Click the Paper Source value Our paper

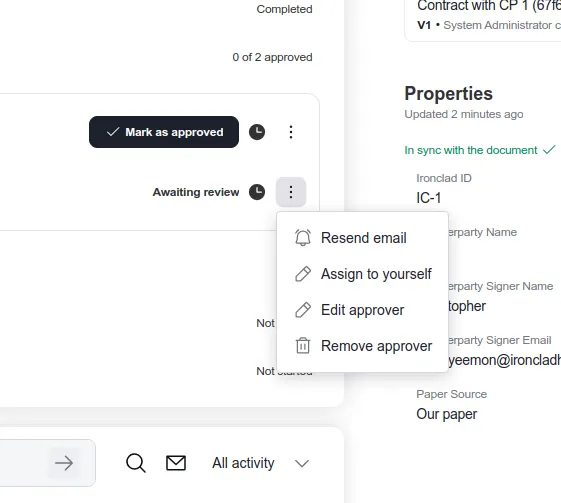447,414
